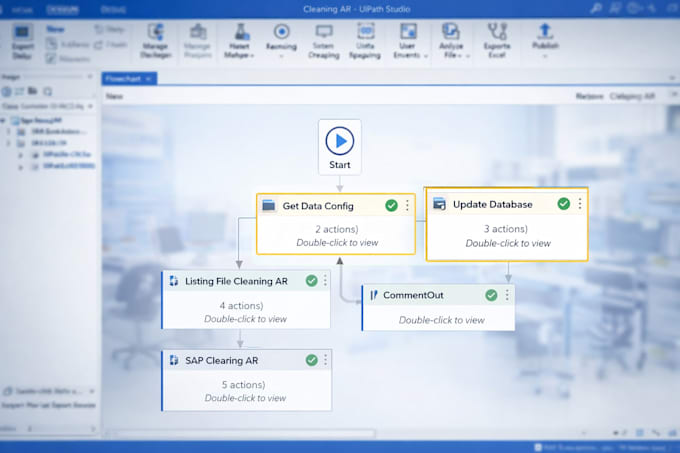Open the DESIGN ribbon tab
Screen dimensions: 680x453
coord(62,9)
